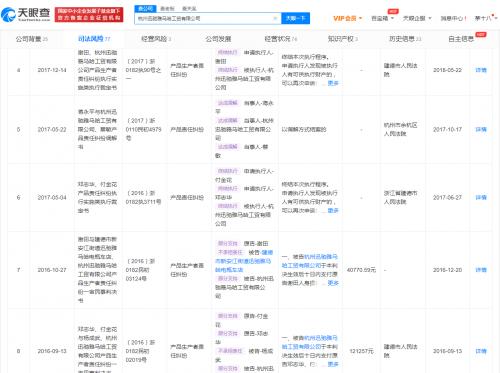Click the red badge above 自主信息
500x373 pixels.
pos(480,34)
